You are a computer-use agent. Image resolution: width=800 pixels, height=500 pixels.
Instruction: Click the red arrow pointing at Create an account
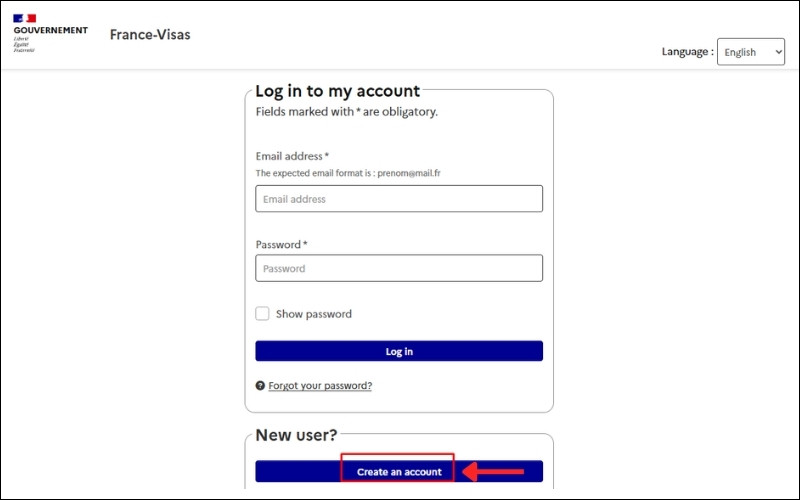[495, 471]
